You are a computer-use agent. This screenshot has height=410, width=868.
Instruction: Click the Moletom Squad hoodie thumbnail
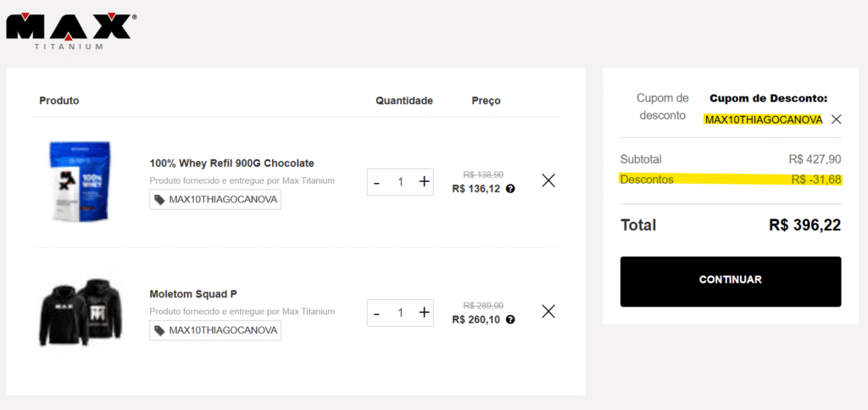point(81,312)
